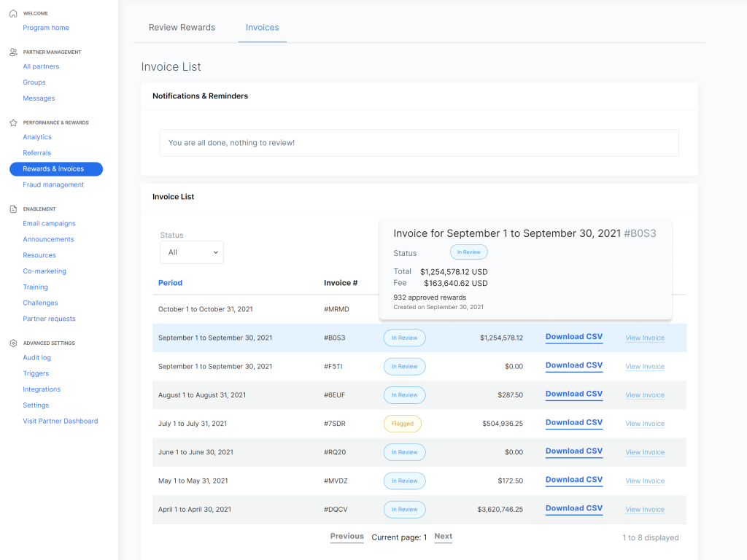
Task: Open Fraud management in sidebar
Action: (53, 185)
